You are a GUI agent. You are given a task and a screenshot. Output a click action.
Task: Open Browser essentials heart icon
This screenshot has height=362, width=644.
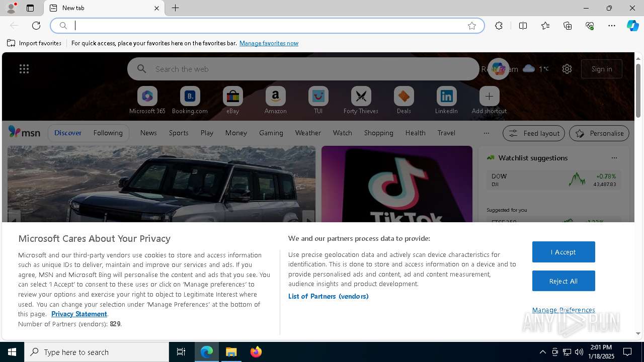click(x=590, y=26)
